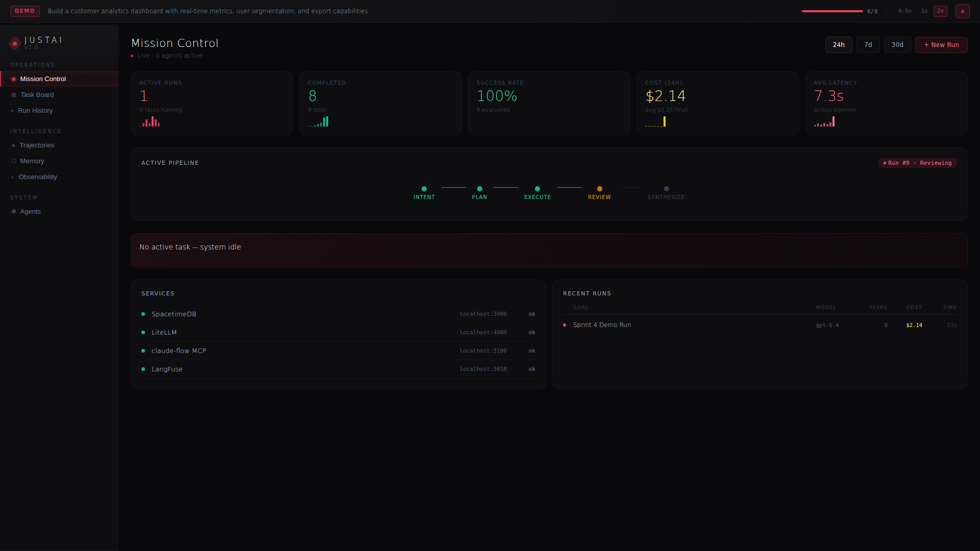Screen dimensions: 980x551
Task: Click the 57s time cell
Action: click(952, 325)
